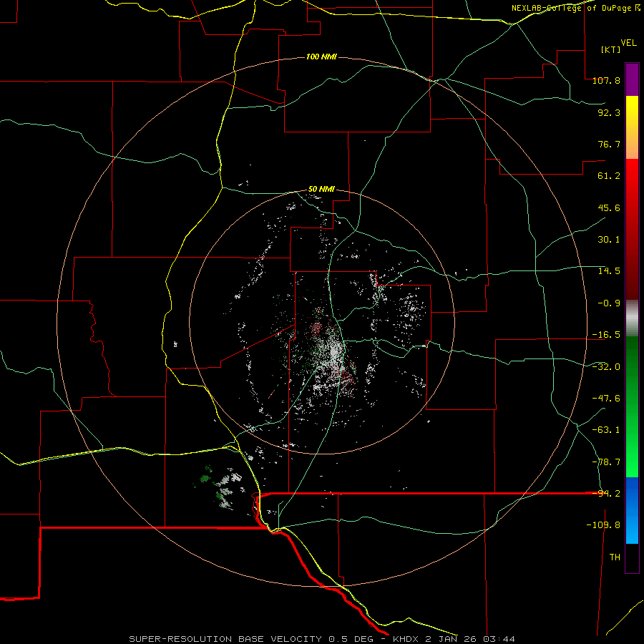Click the dense white echo core near radar center
Screen dimensions: 644x644
335,351
